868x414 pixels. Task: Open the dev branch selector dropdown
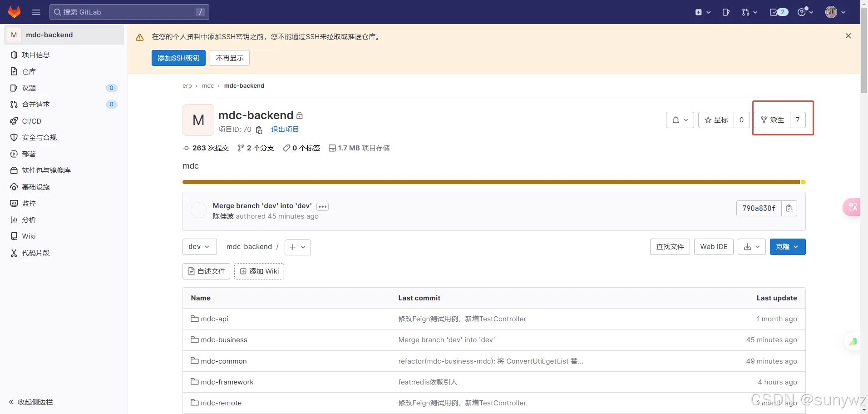click(199, 247)
